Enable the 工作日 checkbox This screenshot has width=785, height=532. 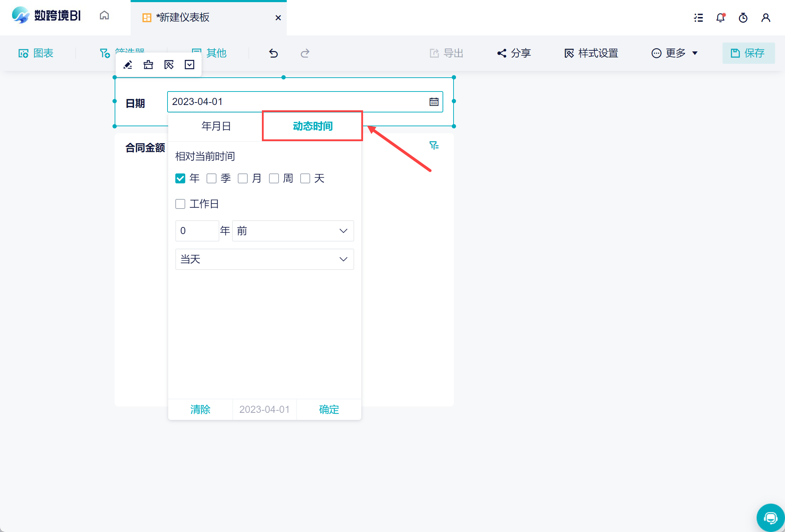click(180, 204)
